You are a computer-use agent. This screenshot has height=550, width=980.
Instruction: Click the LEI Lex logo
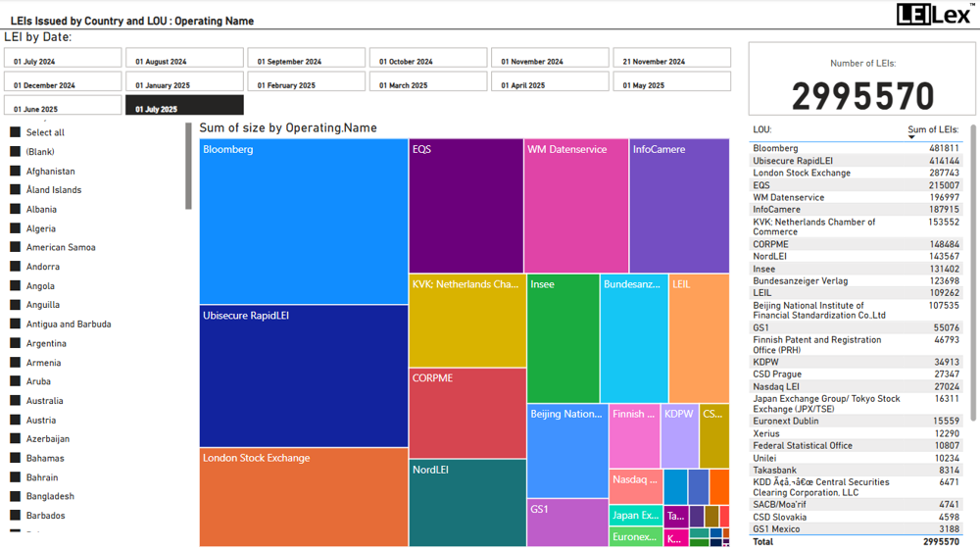tap(936, 14)
